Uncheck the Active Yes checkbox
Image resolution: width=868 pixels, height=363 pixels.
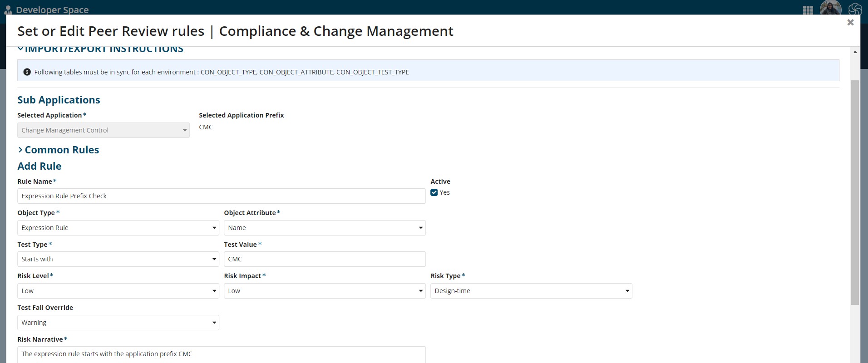point(434,192)
